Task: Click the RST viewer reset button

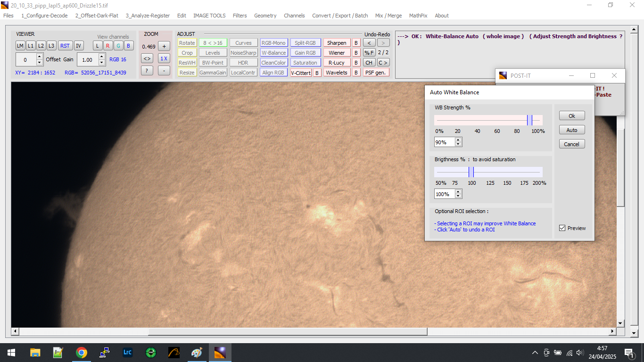Action: tap(65, 46)
